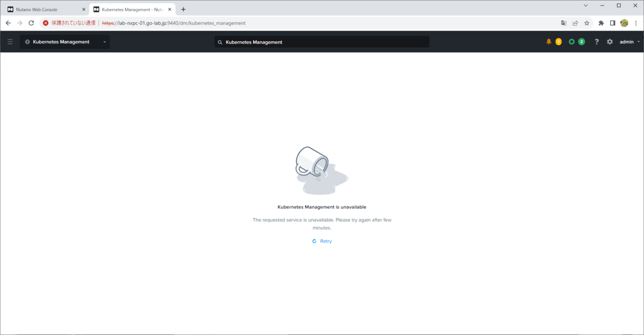Switch to Nutanix Web Console tab
This screenshot has height=335, width=644.
(x=46, y=9)
